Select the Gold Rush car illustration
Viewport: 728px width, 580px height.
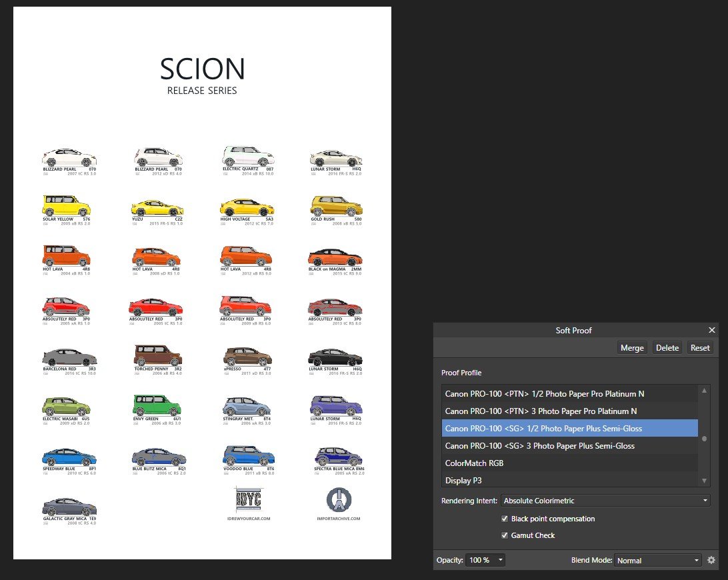337,206
